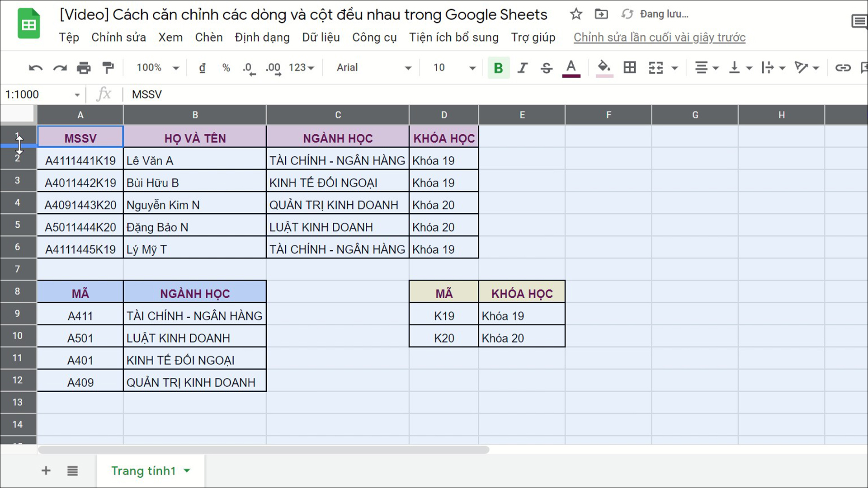The width and height of the screenshot is (868, 488).
Task: Open the Định dạng menu
Action: point(262,38)
